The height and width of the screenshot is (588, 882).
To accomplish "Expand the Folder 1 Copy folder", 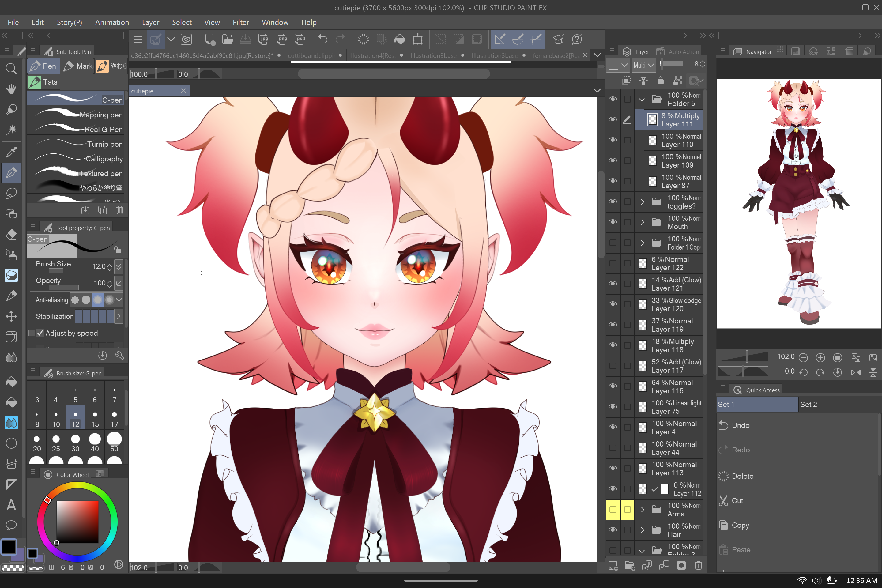I will point(642,243).
